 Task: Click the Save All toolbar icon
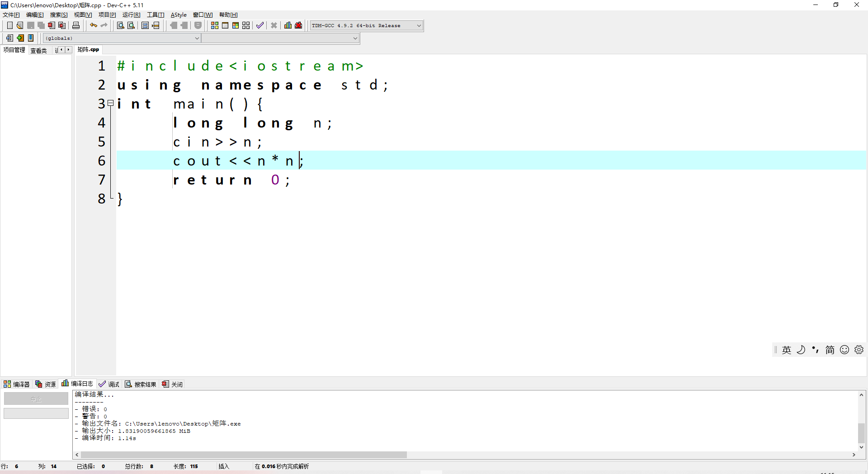(41, 25)
